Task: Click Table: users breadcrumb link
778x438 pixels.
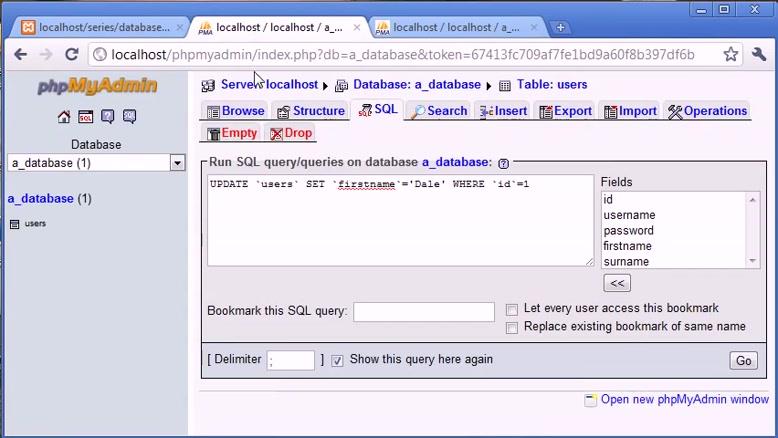Action: pyautogui.click(x=552, y=85)
